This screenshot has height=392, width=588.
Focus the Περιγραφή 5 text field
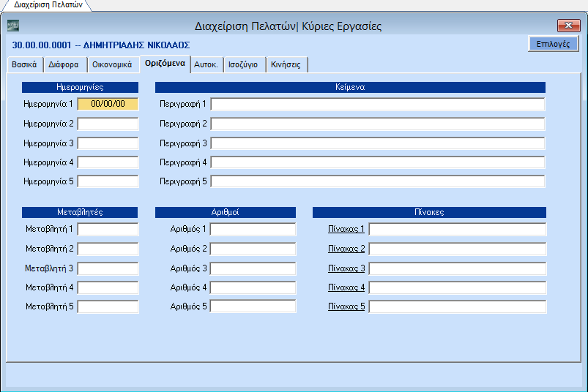point(378,181)
